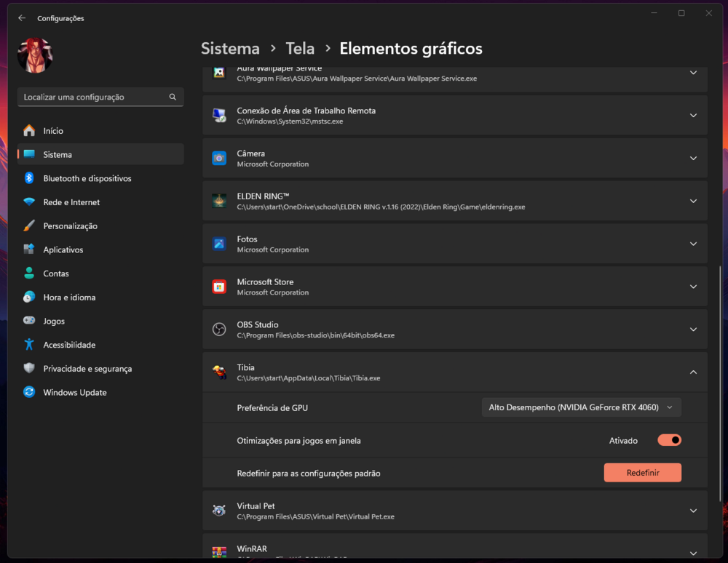
Task: Open the Preferência de GPU dropdown
Action: point(581,407)
